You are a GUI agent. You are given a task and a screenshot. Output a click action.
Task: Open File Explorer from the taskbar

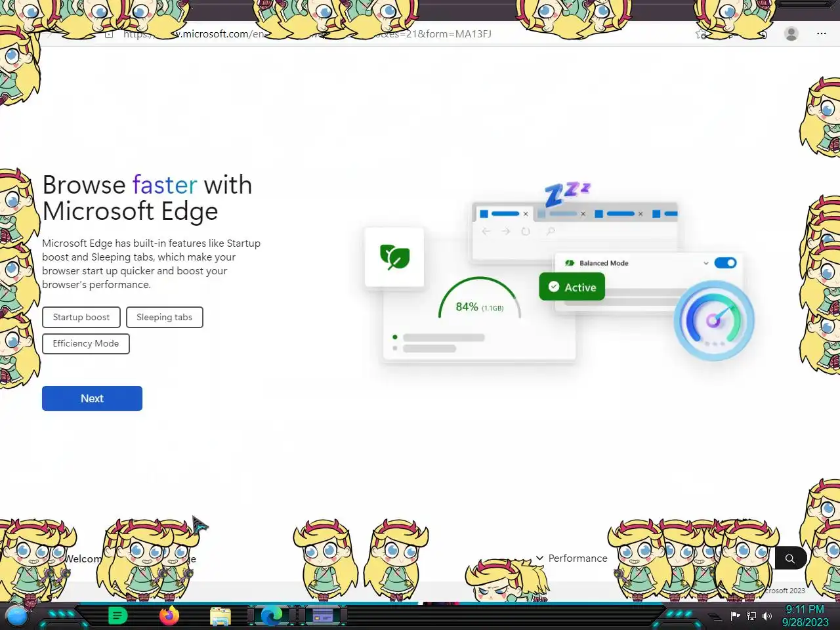(x=220, y=616)
